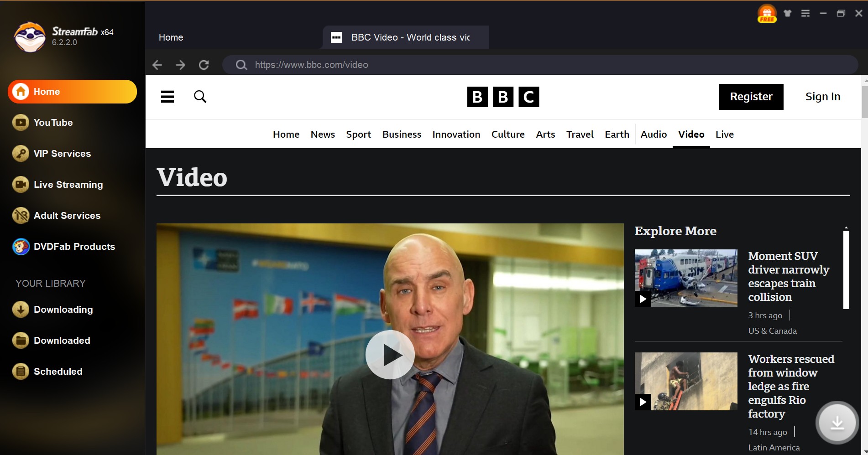Click the address bar search icon
The height and width of the screenshot is (455, 868).
[x=241, y=65]
